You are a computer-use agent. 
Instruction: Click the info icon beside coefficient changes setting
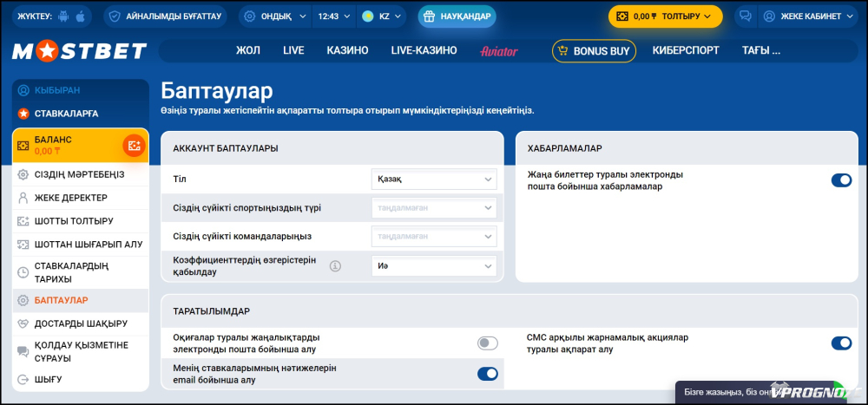click(x=335, y=266)
